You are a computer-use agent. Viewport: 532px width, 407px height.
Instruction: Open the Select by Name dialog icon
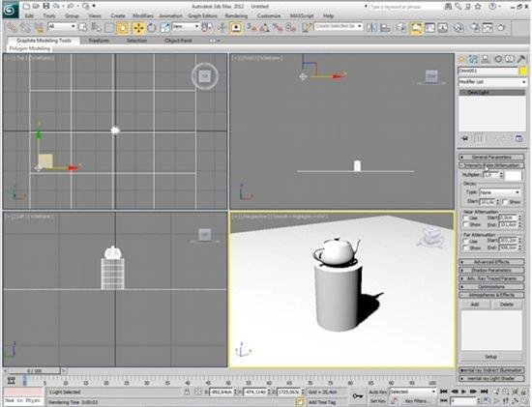(x=96, y=27)
